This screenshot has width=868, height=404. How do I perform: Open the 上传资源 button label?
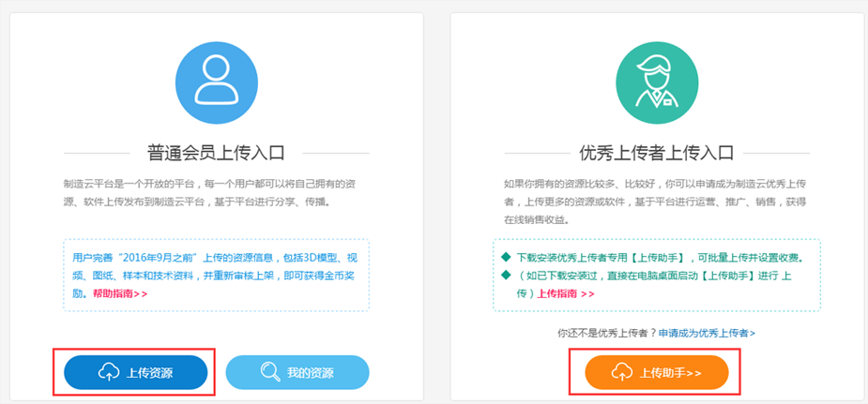(x=149, y=373)
